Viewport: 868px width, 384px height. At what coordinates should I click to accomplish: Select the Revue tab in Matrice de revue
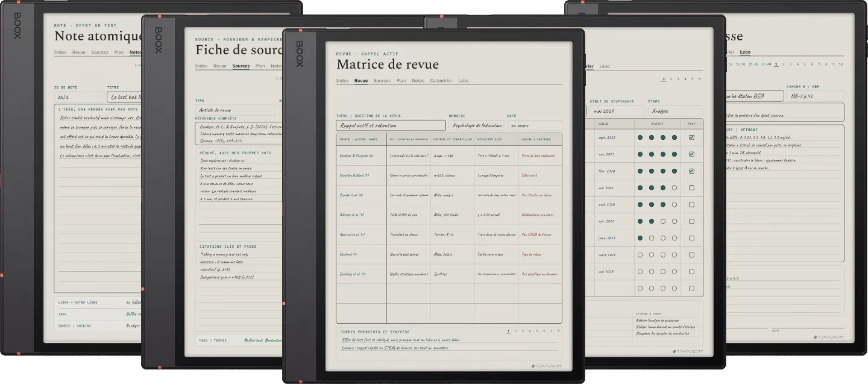point(361,81)
